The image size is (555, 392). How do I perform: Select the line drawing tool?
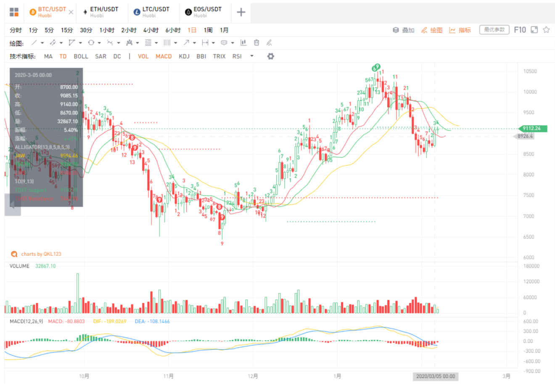click(34, 42)
